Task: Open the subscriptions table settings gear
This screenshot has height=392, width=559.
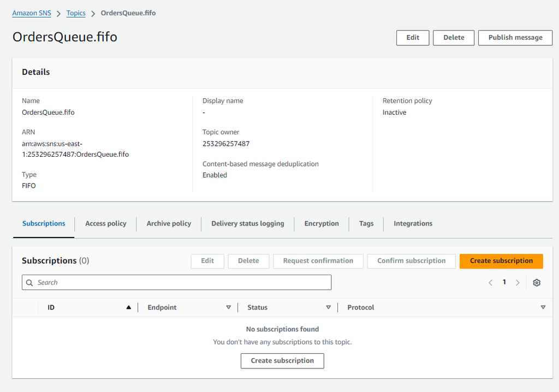Action: (x=537, y=282)
